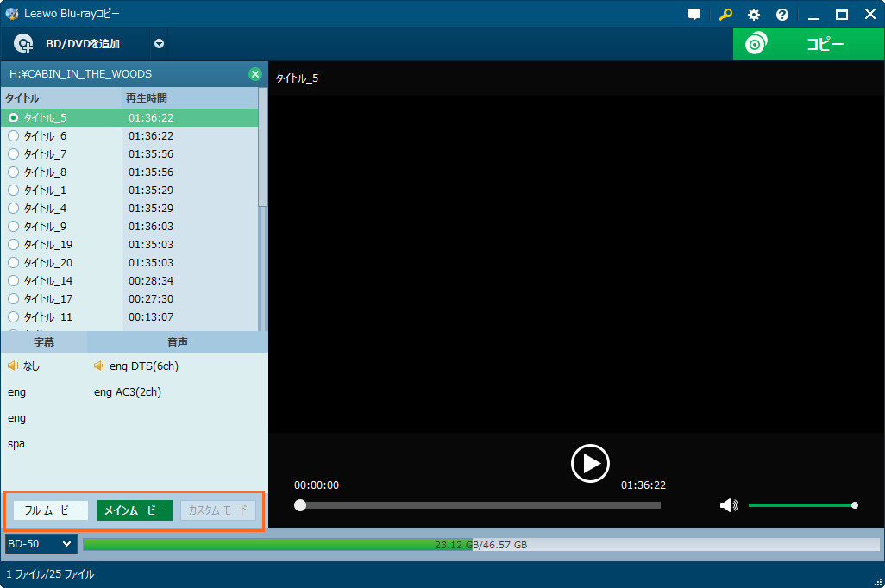Select the タイトル_19 radio button
The image size is (885, 588).
pyautogui.click(x=14, y=244)
